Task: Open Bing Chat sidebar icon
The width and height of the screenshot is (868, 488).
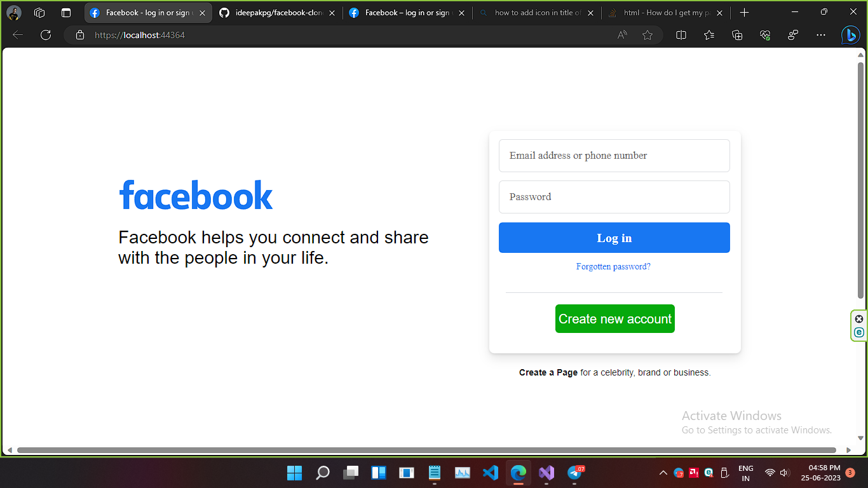Action: 851,35
